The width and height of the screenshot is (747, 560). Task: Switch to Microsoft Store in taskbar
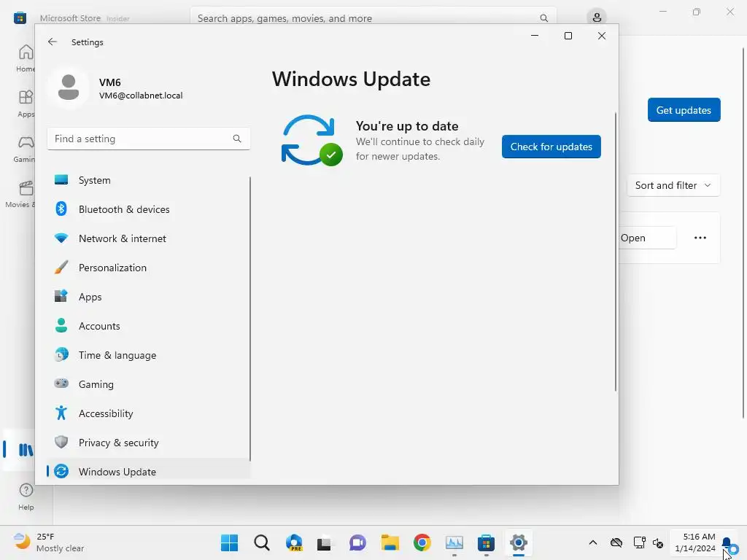(x=486, y=542)
